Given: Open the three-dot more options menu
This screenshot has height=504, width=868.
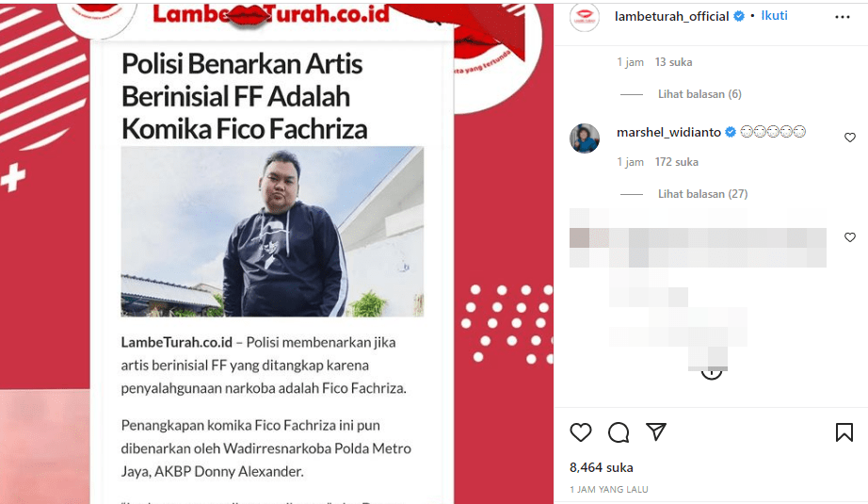Looking at the screenshot, I should pos(842,17).
